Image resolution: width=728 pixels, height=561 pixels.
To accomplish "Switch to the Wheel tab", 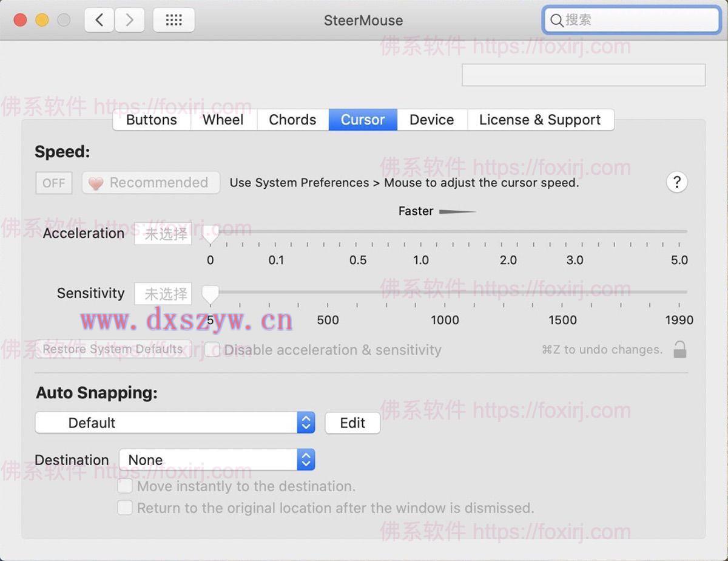I will pos(223,120).
